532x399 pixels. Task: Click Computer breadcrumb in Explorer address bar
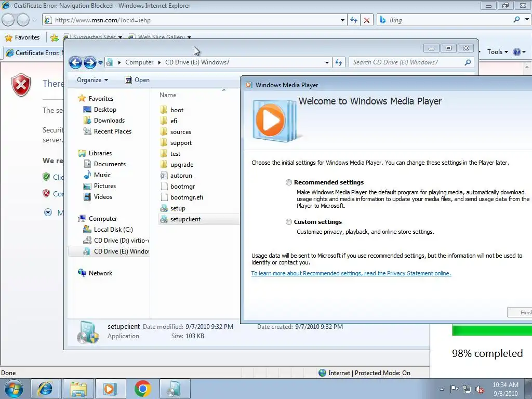tap(139, 62)
